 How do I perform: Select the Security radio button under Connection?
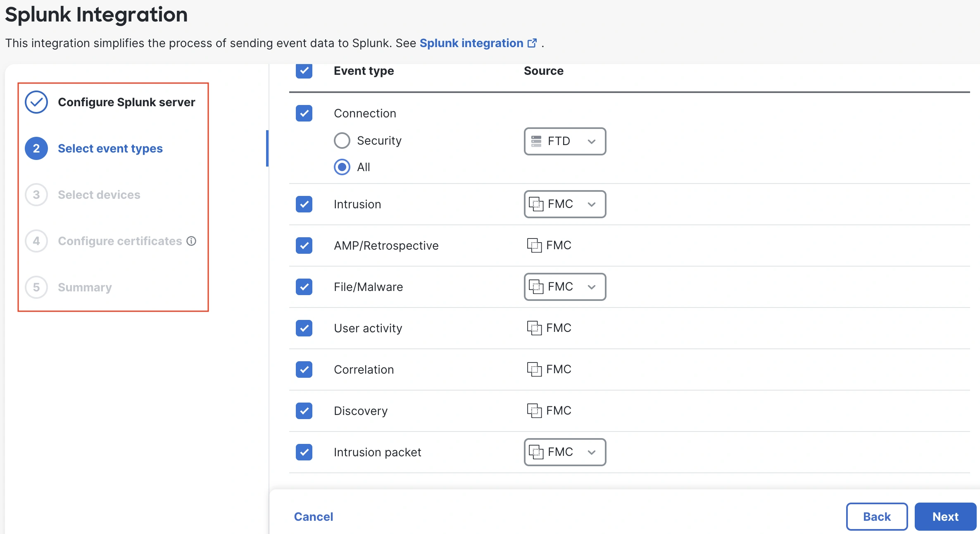tap(342, 141)
